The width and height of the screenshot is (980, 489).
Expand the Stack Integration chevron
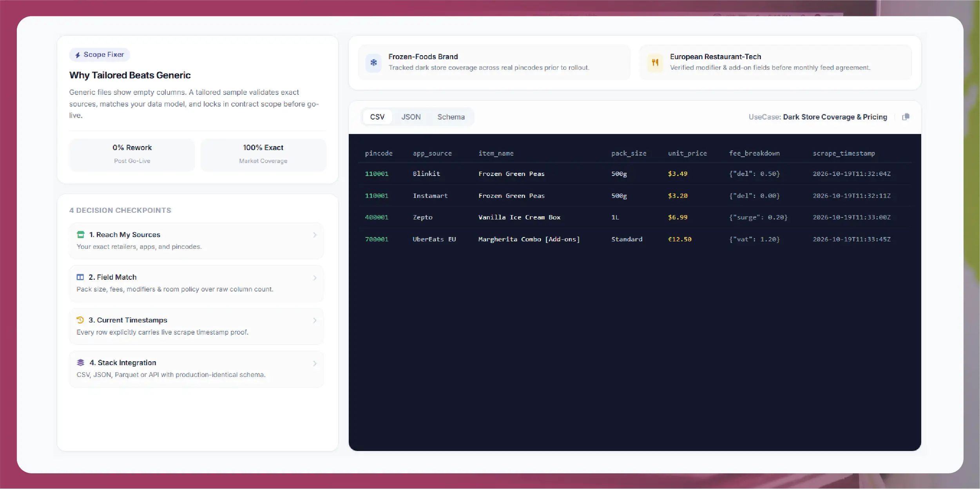tap(315, 363)
